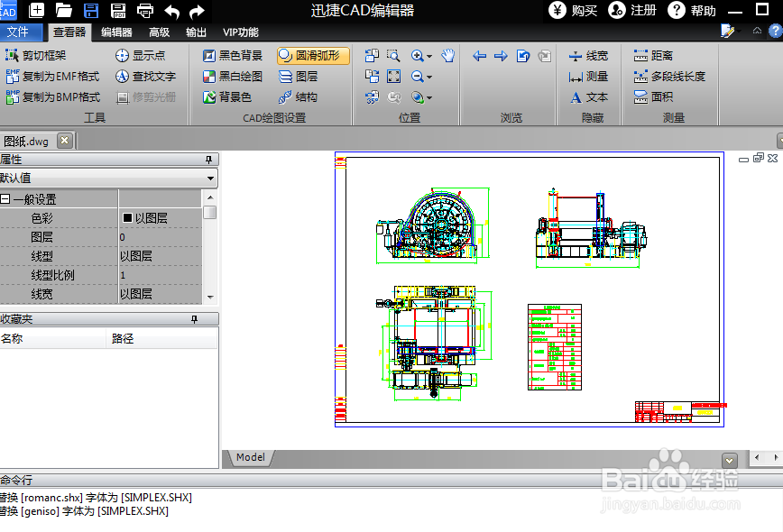Collapse the ribbon with caret icon
783x532 pixels.
point(757,31)
